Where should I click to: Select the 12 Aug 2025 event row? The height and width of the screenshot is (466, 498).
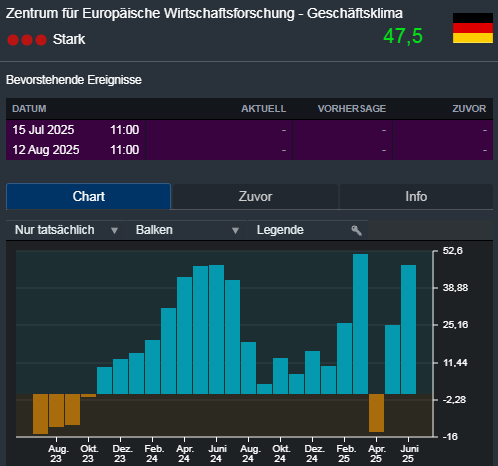tap(249, 150)
